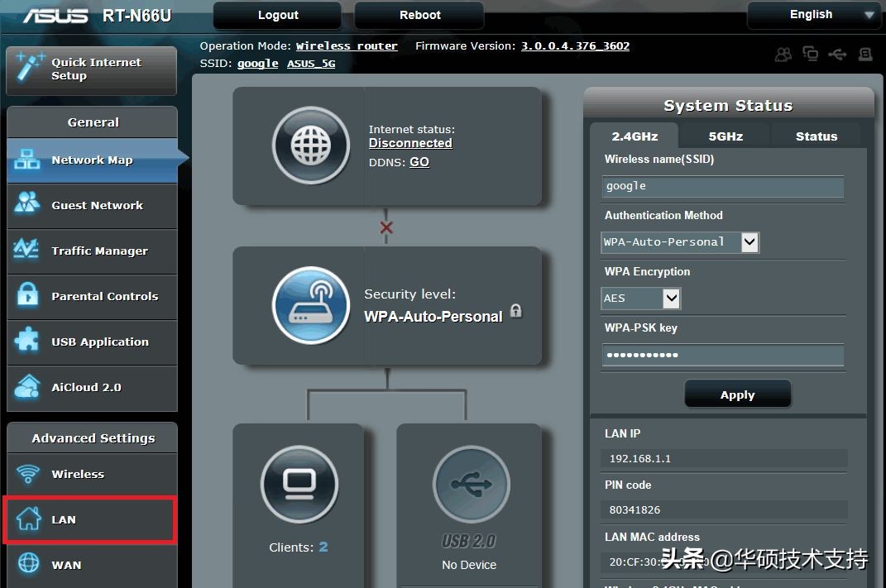
Task: Click Quick Internet Setup button
Action: click(92, 70)
